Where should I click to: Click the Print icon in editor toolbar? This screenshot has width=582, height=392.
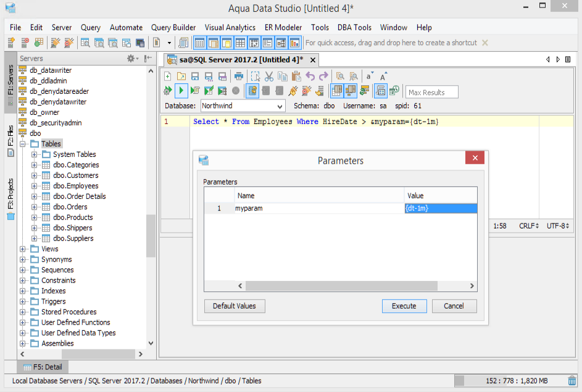click(x=239, y=77)
